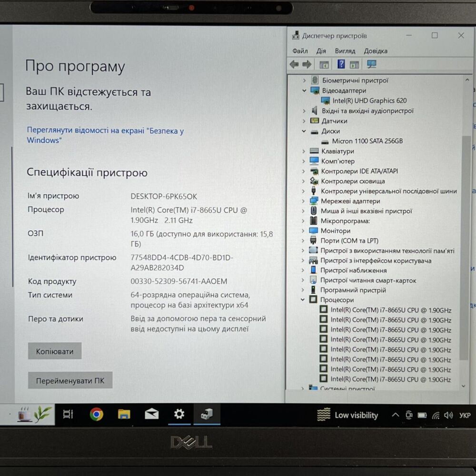This screenshot has width=476, height=476.
Task: Select the Датчики category label
Action: click(x=334, y=121)
